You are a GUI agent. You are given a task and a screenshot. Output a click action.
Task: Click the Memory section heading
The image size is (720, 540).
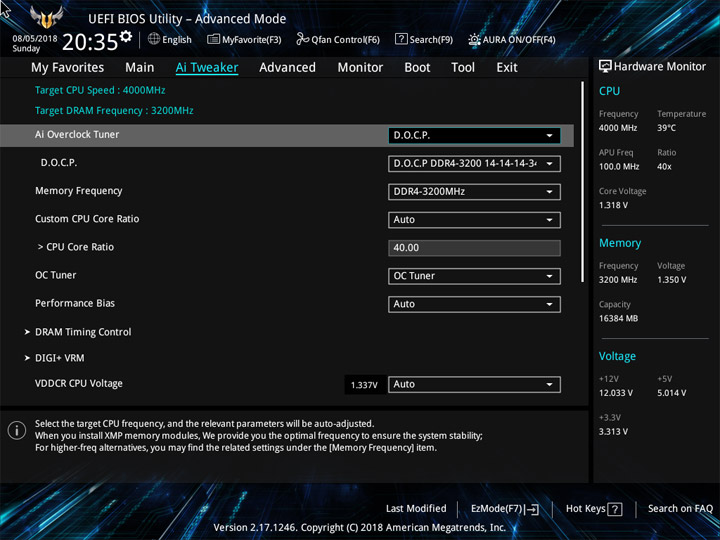[x=620, y=243]
